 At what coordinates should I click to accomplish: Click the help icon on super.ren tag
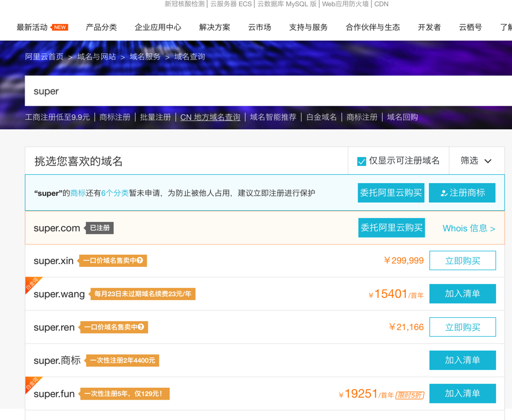tap(141, 327)
